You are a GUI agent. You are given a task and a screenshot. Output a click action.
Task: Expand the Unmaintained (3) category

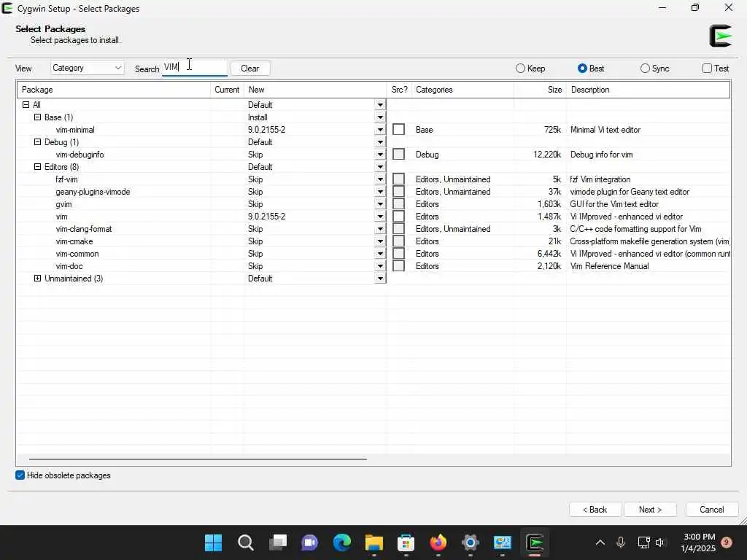click(x=38, y=278)
